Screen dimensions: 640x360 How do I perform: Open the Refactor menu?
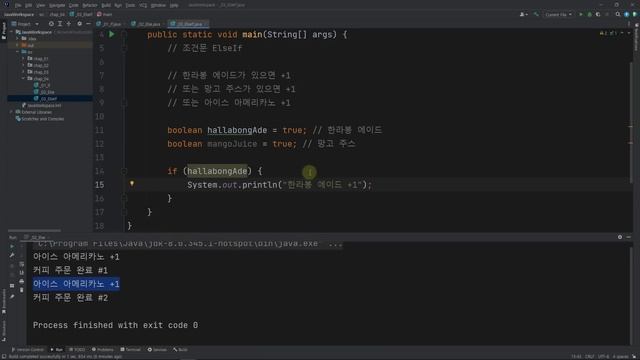(x=90, y=5)
